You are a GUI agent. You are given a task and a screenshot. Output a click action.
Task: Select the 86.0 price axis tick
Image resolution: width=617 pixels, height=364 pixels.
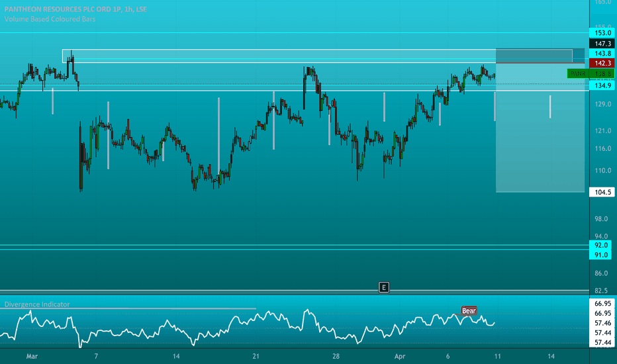(x=601, y=273)
